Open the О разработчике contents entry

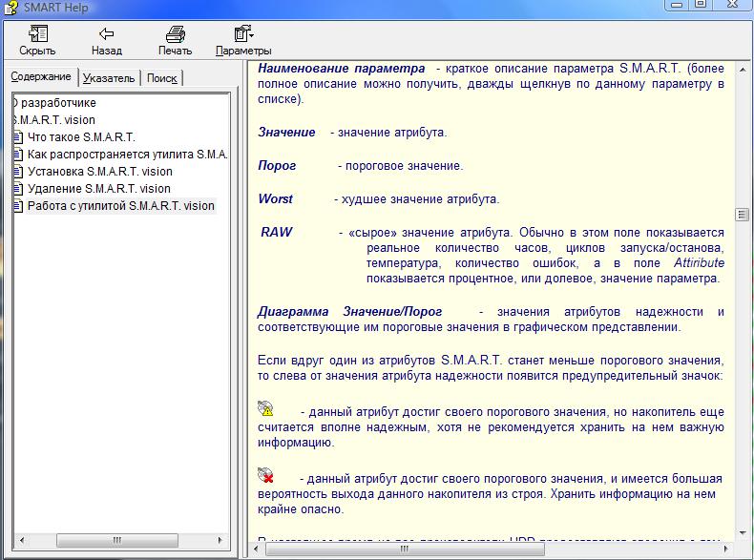(x=53, y=103)
